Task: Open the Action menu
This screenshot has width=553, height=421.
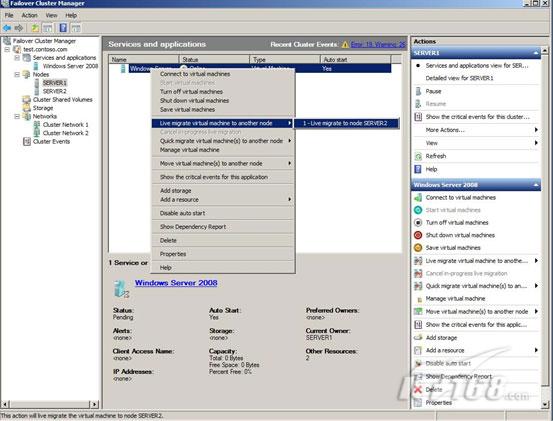Action: tap(30, 16)
